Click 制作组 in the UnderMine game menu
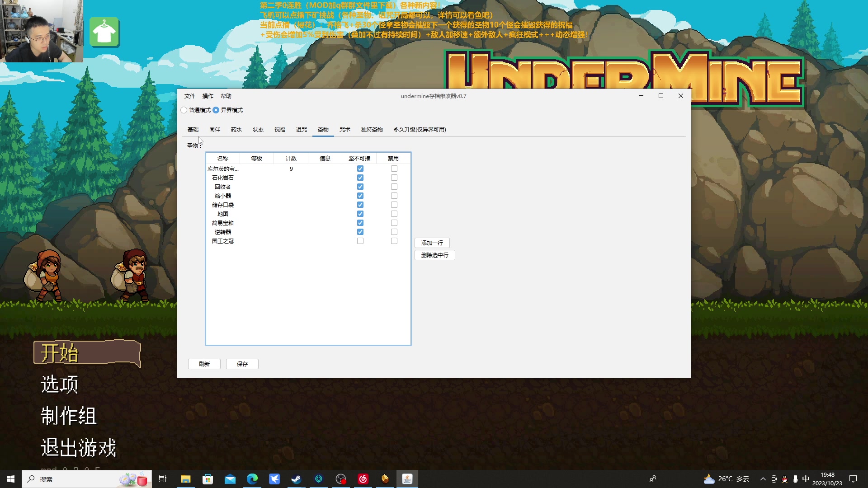This screenshot has width=868, height=488. coord(69,416)
